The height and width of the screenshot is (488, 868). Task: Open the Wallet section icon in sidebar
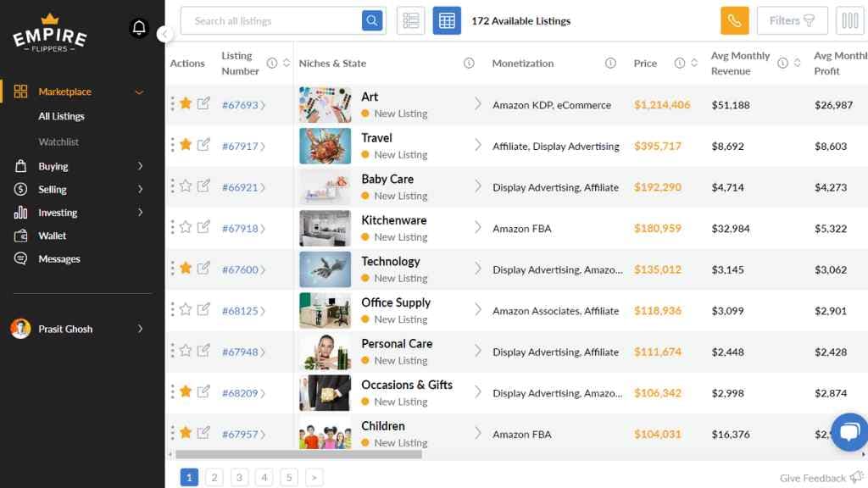click(23, 236)
